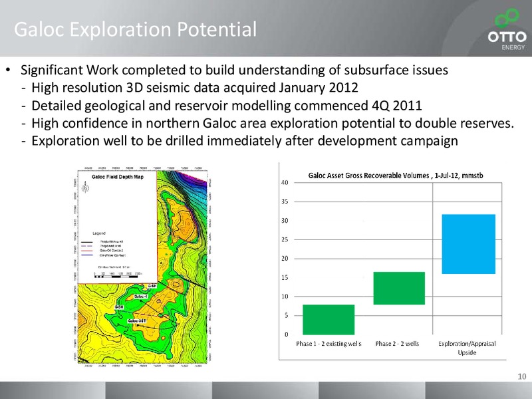Image resolution: width=532 pixels, height=399 pixels.
Task: Click the 'G-6H' well label on the map
Action: (152, 286)
